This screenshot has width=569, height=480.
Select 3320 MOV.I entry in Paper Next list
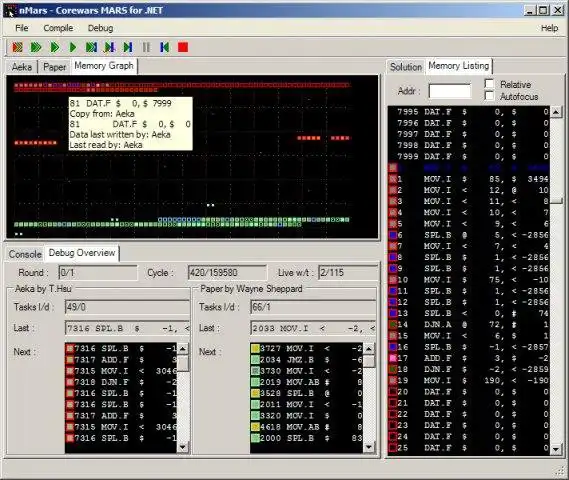point(307,416)
